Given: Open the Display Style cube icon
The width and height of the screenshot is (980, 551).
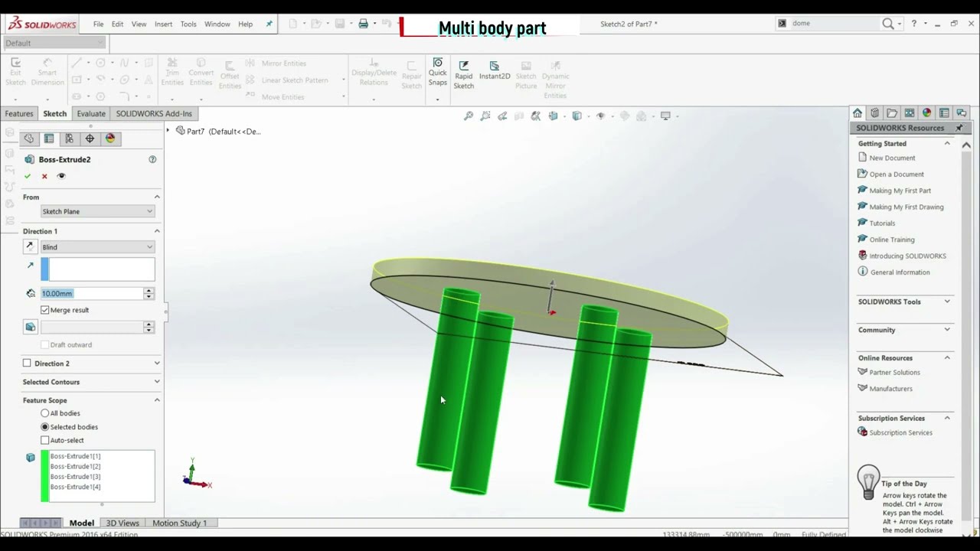Looking at the screenshot, I should point(577,116).
